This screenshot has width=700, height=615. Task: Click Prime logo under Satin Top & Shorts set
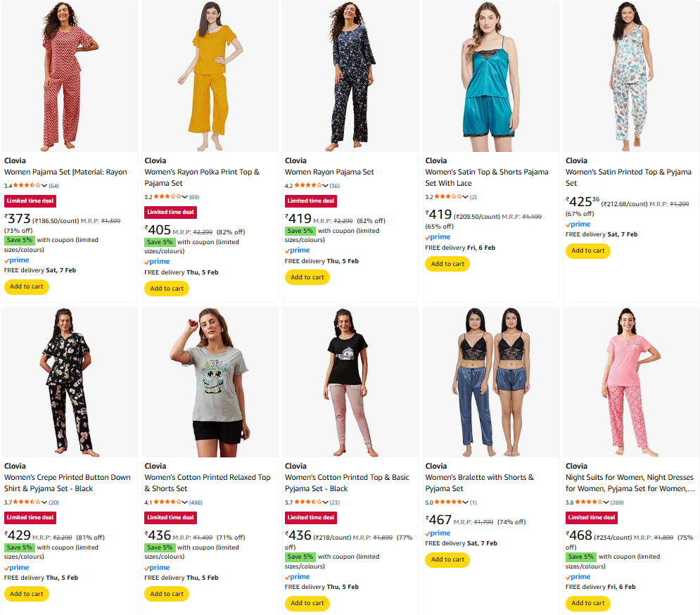[x=438, y=238]
